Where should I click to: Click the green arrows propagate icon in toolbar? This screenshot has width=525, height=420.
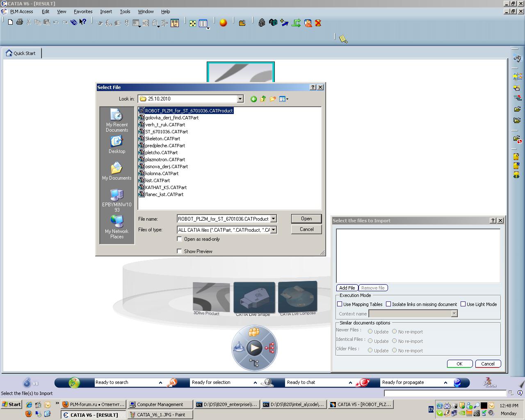point(296,23)
